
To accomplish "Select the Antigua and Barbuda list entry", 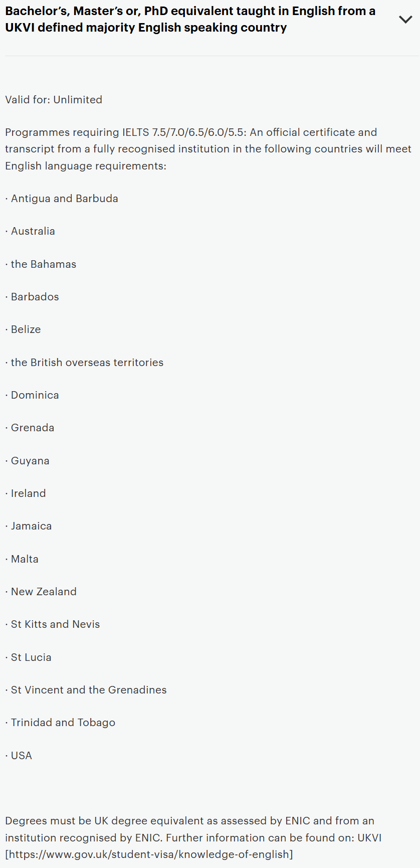I will [64, 199].
